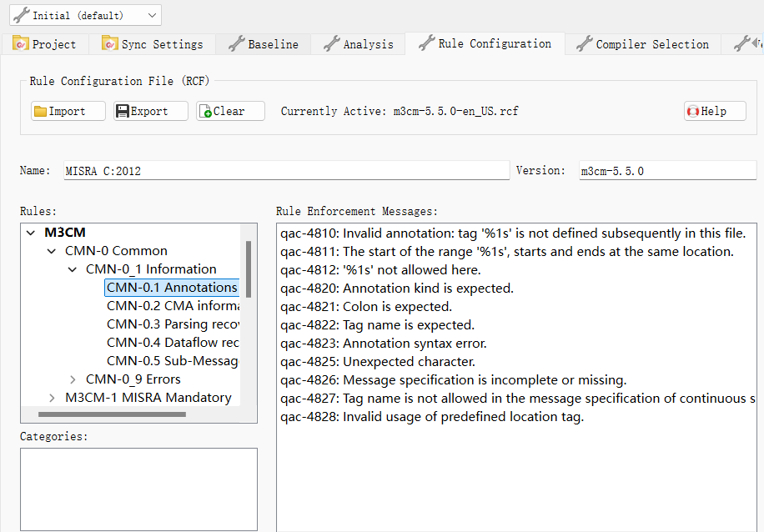Click the Sync Settings tab icon
Screen dimensions: 764x532
pos(109,43)
